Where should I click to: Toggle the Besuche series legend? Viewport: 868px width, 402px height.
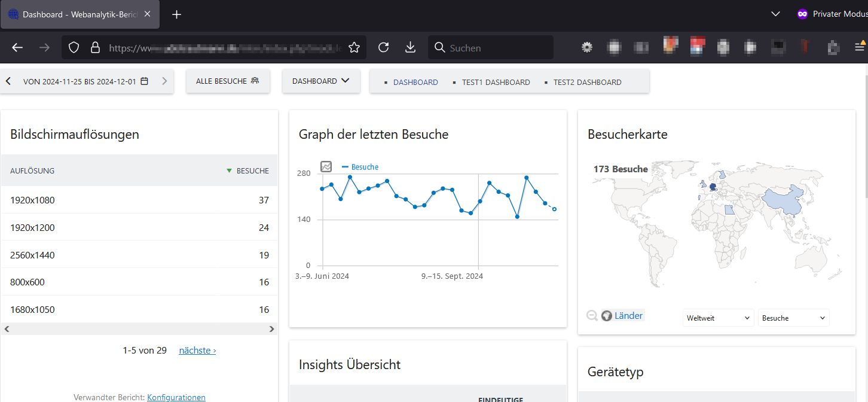(360, 167)
